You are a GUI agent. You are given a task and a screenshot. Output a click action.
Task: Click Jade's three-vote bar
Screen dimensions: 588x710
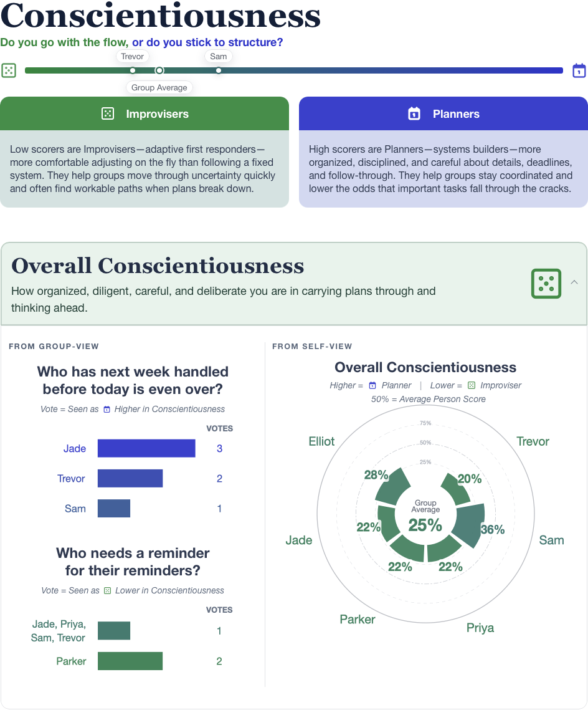146,448
